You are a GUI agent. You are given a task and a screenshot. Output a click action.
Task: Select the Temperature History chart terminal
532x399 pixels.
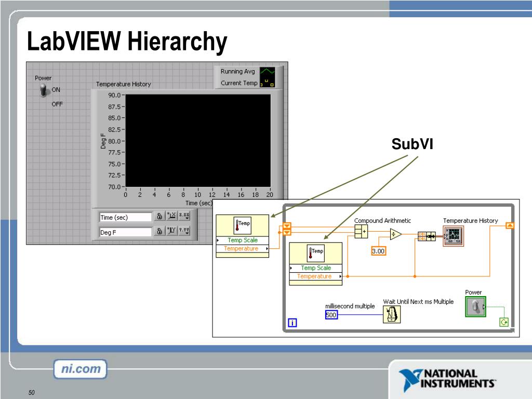point(453,236)
